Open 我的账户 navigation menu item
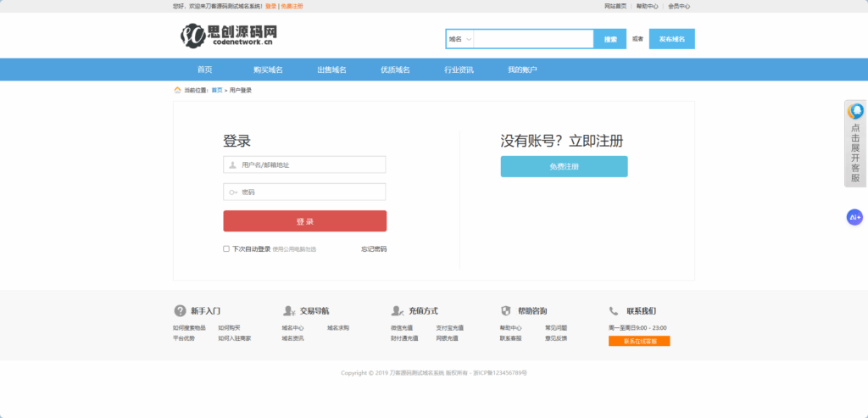 (x=522, y=70)
